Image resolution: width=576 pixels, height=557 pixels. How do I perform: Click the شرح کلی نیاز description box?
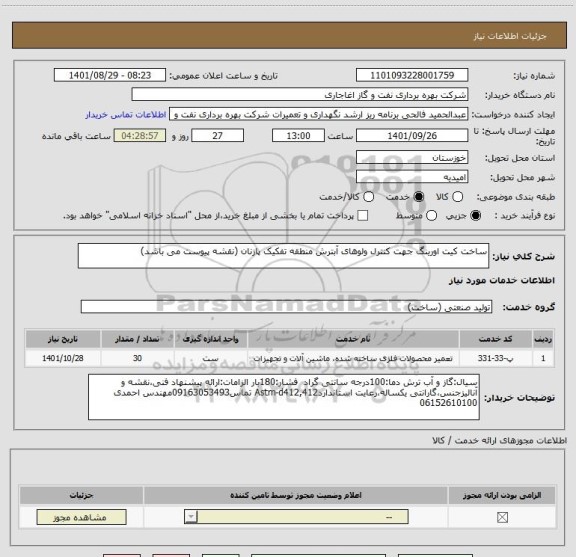point(283,256)
